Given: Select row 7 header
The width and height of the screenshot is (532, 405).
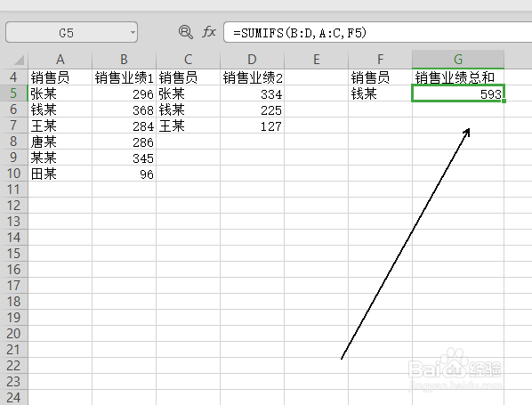Looking at the screenshot, I should [13, 126].
